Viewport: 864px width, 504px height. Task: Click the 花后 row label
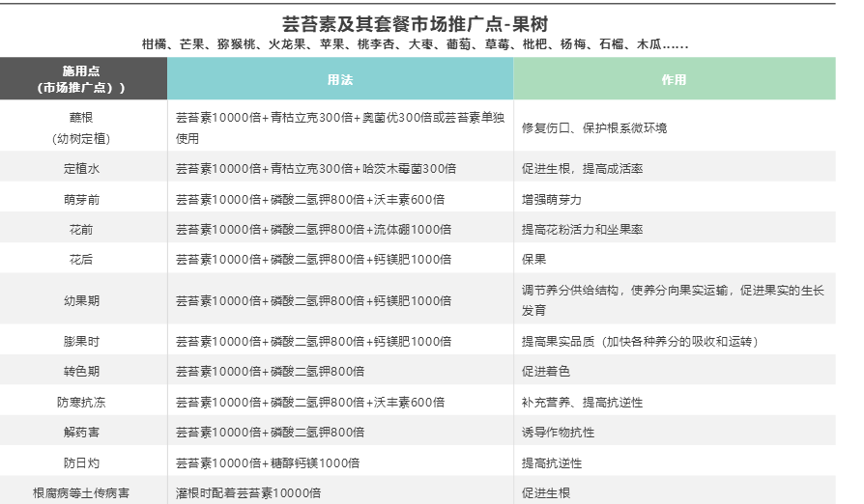[81, 259]
